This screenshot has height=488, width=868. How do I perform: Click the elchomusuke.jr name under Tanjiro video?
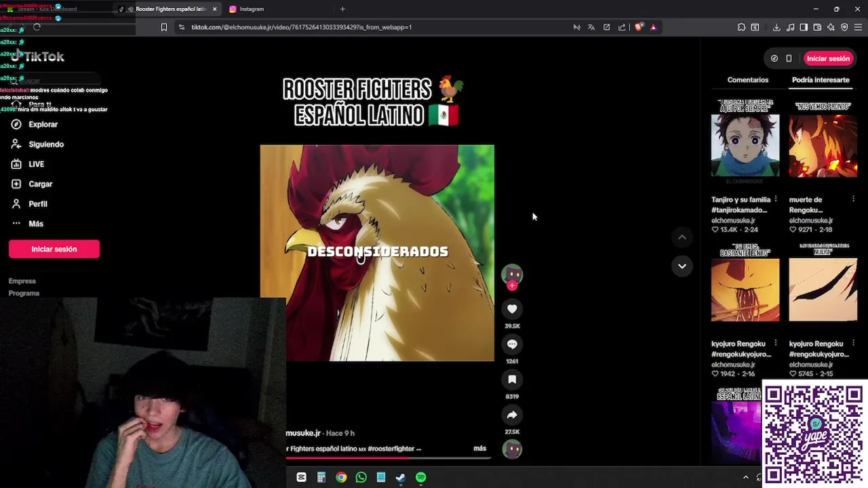(x=733, y=220)
